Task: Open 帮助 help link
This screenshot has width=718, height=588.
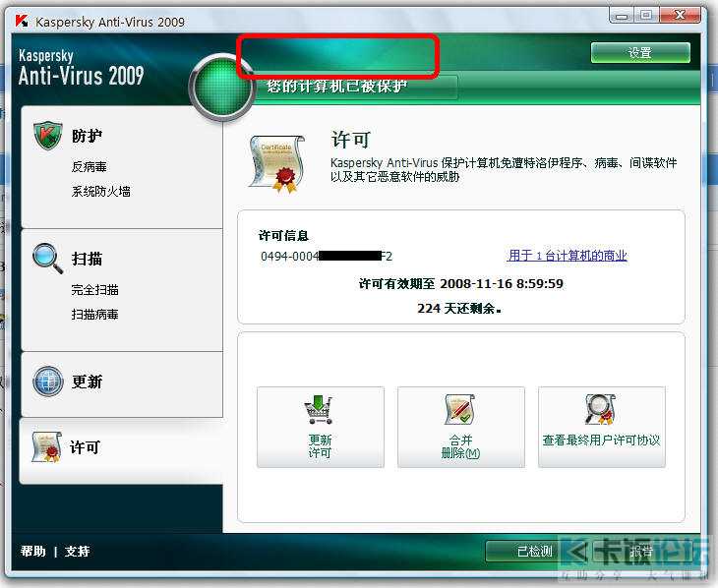Action: 33,551
